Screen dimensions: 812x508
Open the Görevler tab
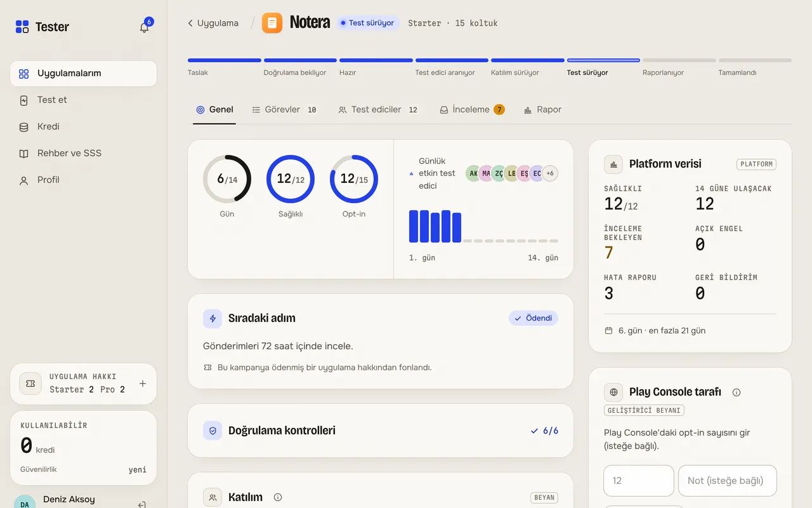pyautogui.click(x=284, y=110)
